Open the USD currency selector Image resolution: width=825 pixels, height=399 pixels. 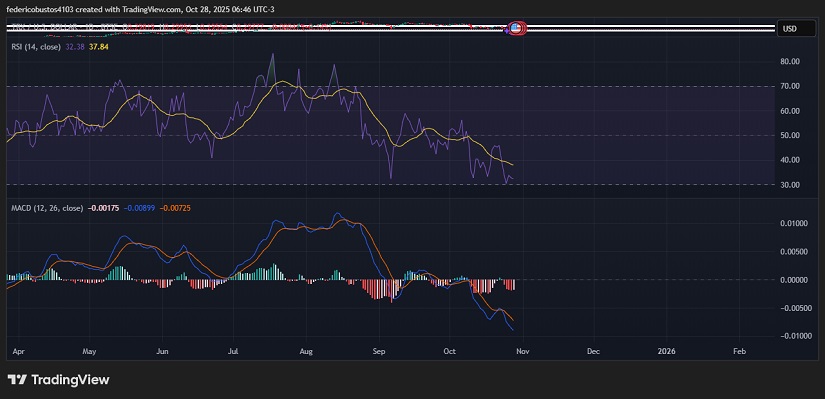(797, 29)
